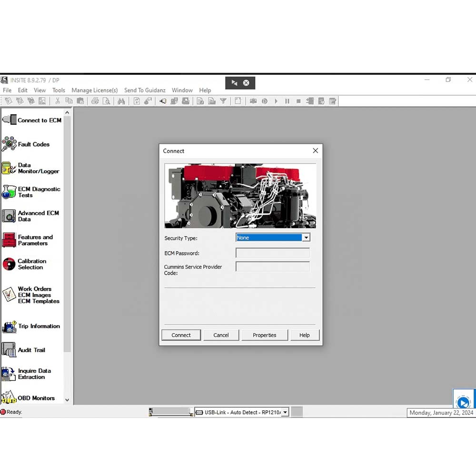Click the Find binoculars toolbar icon

pyautogui.click(x=121, y=101)
